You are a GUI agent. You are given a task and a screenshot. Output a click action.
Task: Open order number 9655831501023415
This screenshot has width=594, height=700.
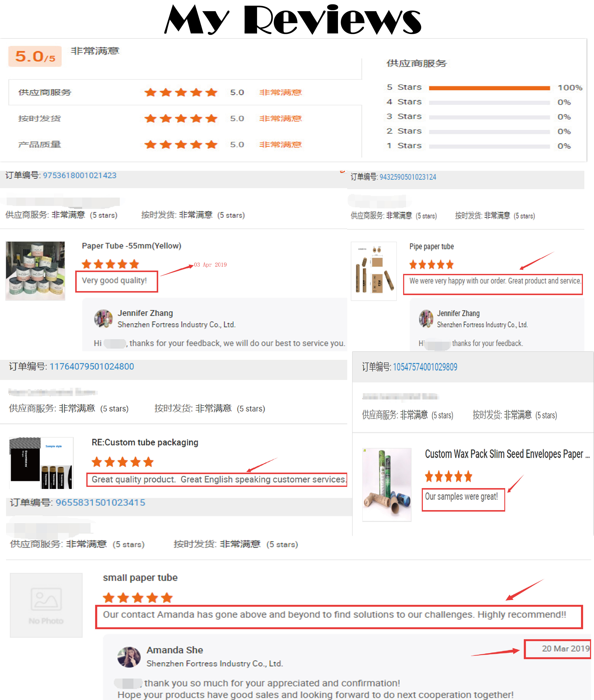pos(100,503)
